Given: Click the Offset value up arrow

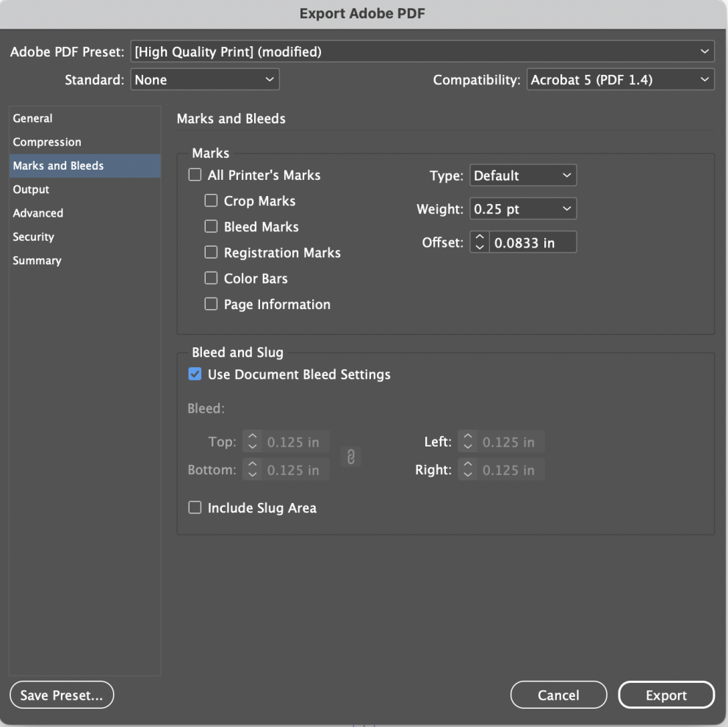Looking at the screenshot, I should [479, 238].
